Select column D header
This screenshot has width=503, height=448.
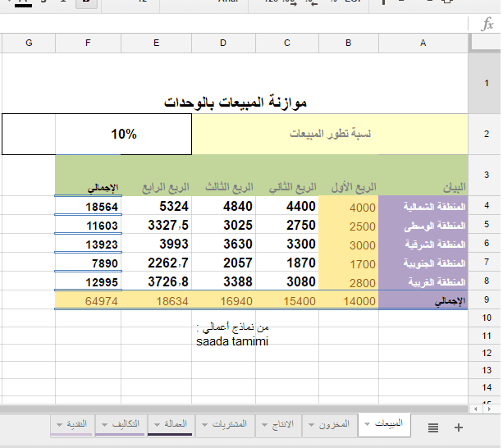(x=223, y=43)
